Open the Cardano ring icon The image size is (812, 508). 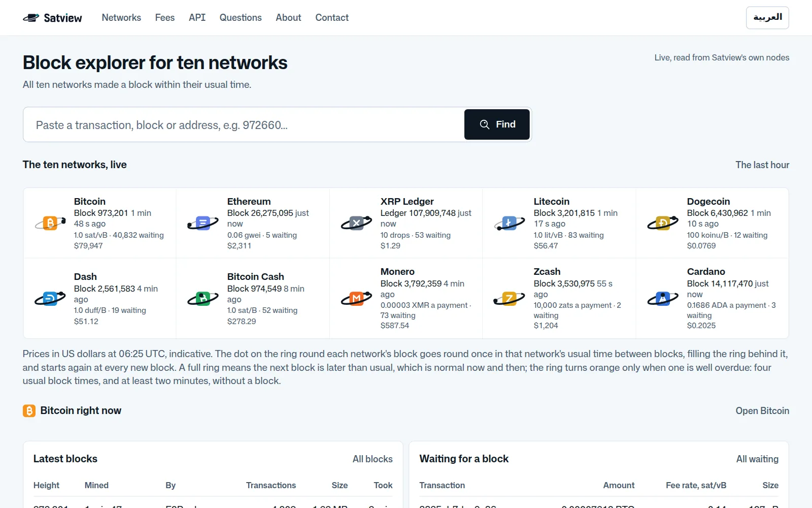tap(663, 298)
